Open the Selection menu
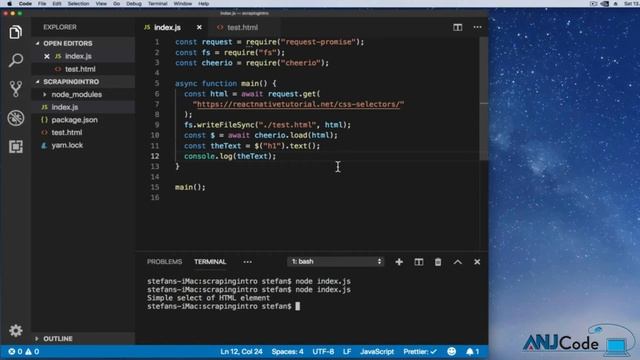Image resolution: width=640 pixels, height=360 pixels. point(78,4)
